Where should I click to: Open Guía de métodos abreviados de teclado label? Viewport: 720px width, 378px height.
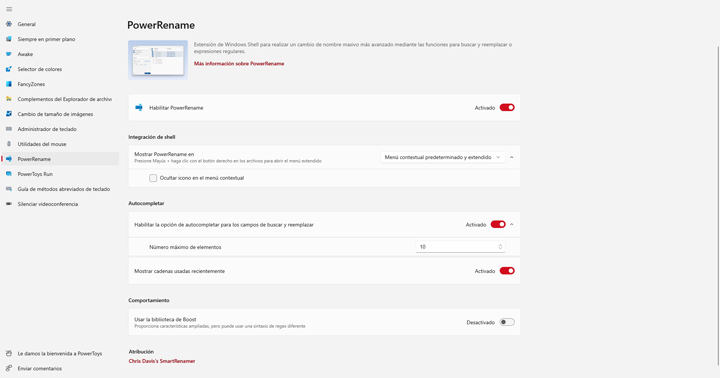coord(64,189)
